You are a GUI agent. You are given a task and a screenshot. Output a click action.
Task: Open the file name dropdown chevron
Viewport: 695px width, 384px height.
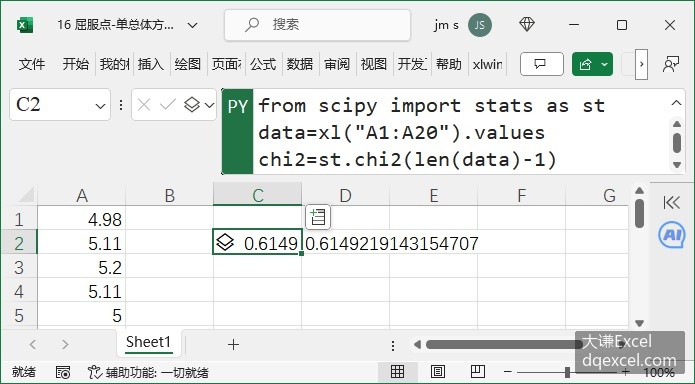[x=192, y=25]
